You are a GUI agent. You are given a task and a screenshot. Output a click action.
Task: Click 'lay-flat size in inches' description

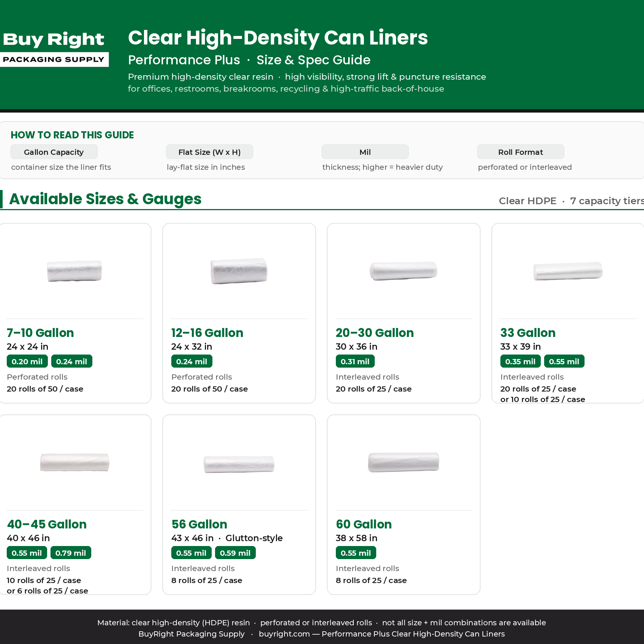click(206, 167)
